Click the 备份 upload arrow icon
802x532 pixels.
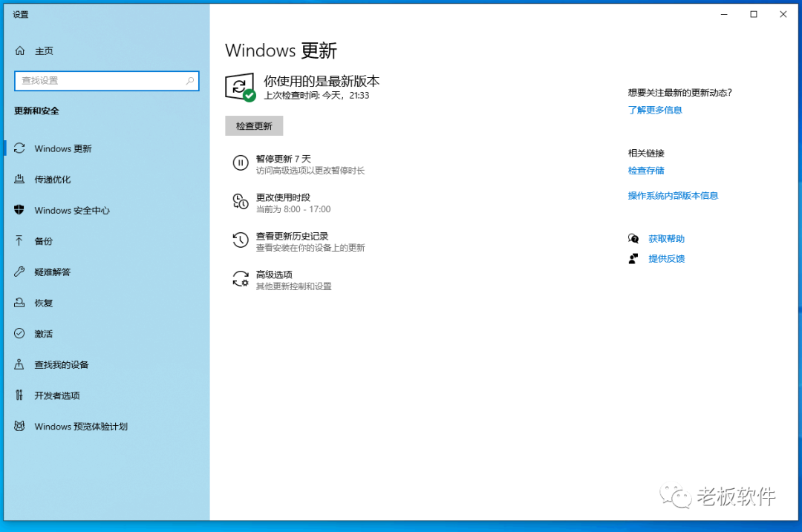pos(19,240)
